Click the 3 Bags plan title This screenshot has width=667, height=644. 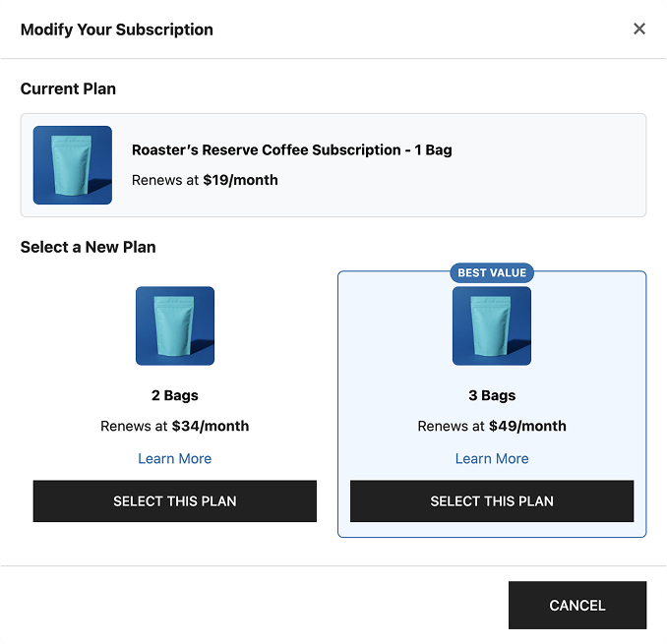point(492,395)
